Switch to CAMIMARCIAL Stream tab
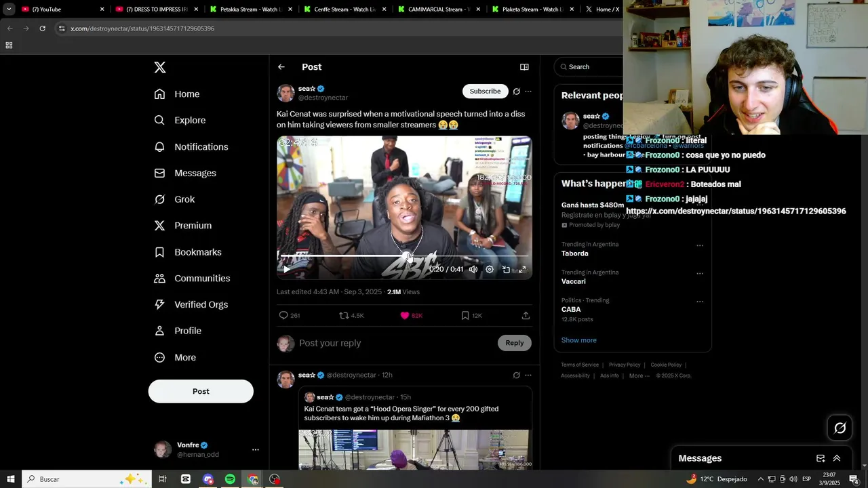The height and width of the screenshot is (488, 868). coord(439,9)
